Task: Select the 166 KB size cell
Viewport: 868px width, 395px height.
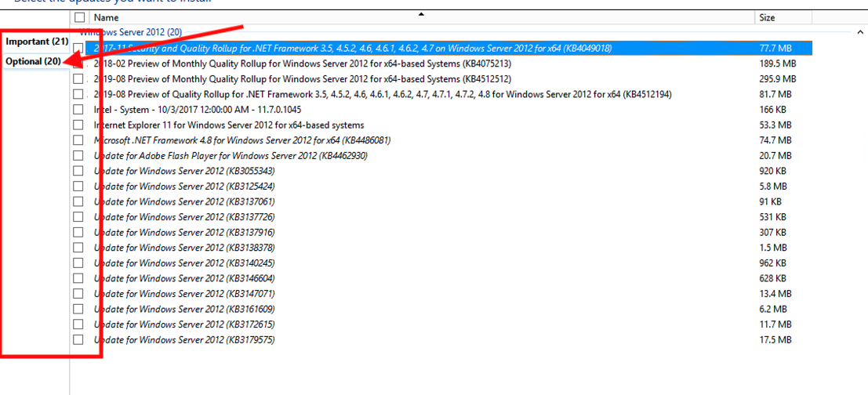Action: [773, 110]
